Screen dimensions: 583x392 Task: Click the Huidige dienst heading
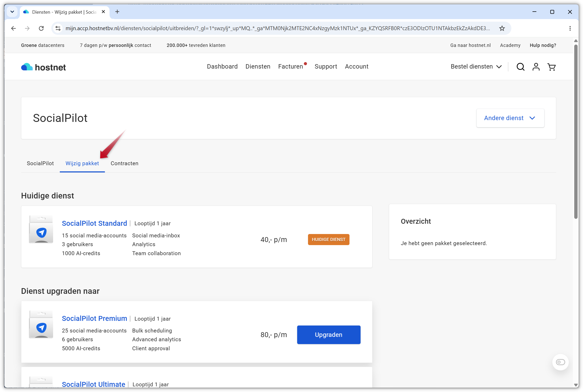47,196
